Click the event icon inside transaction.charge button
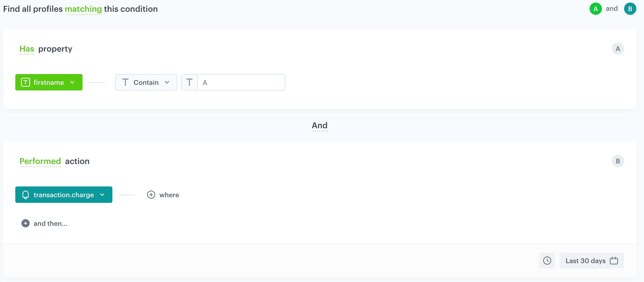644x282 pixels. 26,195
